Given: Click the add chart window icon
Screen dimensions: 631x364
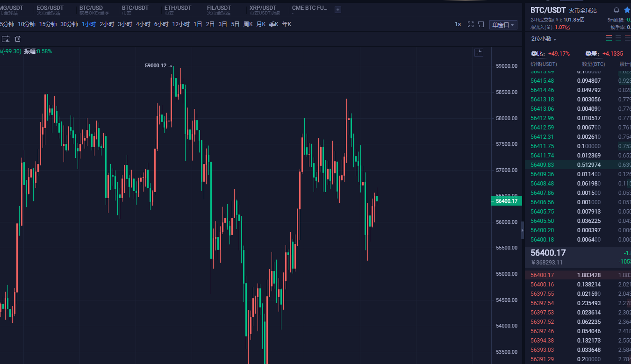Looking at the screenshot, I should point(480,24).
